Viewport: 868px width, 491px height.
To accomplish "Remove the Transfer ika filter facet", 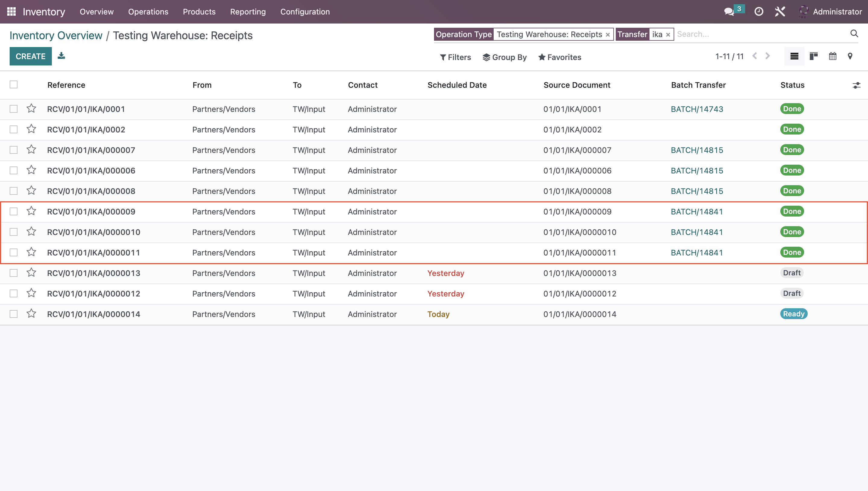I will click(x=668, y=35).
